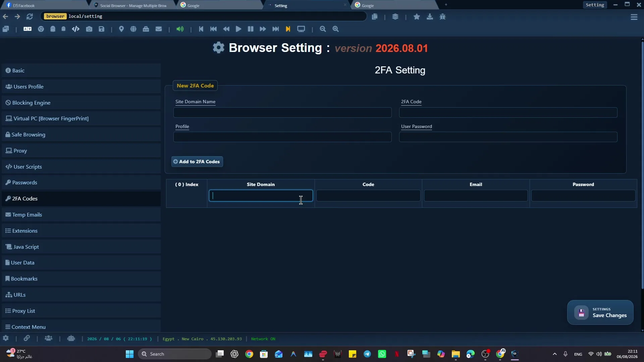The width and height of the screenshot is (644, 362).
Task: Click the Add to 2FA Codes button
Action: [x=197, y=162]
